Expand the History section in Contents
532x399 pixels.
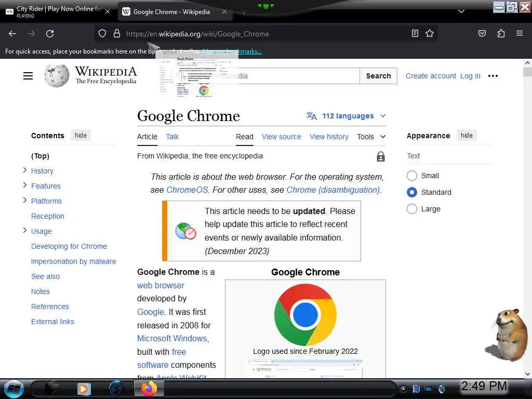coord(24,170)
